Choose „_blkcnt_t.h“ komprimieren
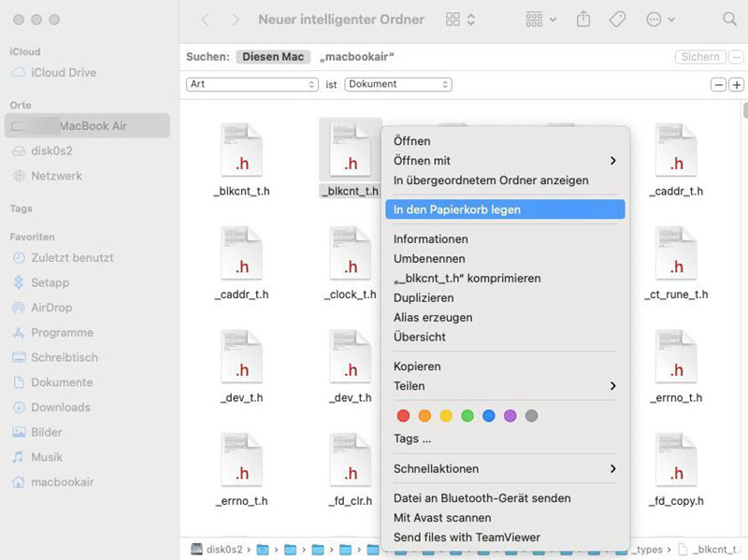The image size is (748, 560). click(x=505, y=278)
